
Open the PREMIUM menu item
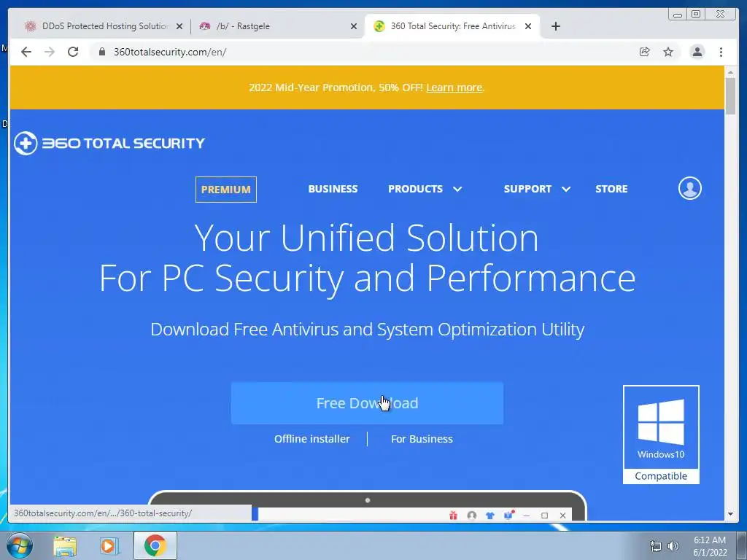pyautogui.click(x=226, y=190)
